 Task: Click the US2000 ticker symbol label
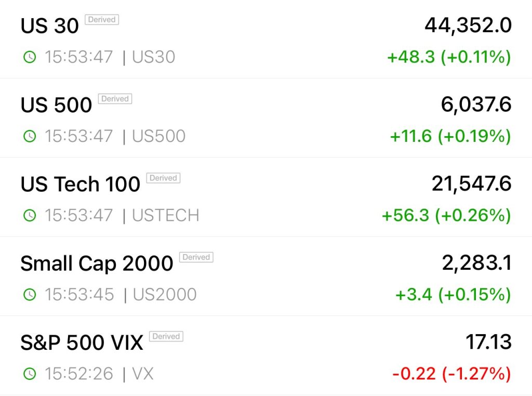pos(165,295)
